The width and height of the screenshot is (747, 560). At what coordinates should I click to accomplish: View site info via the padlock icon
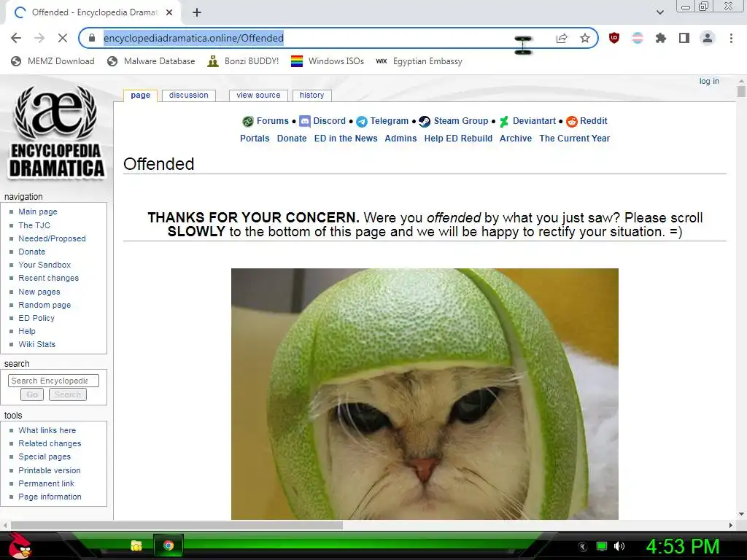92,38
